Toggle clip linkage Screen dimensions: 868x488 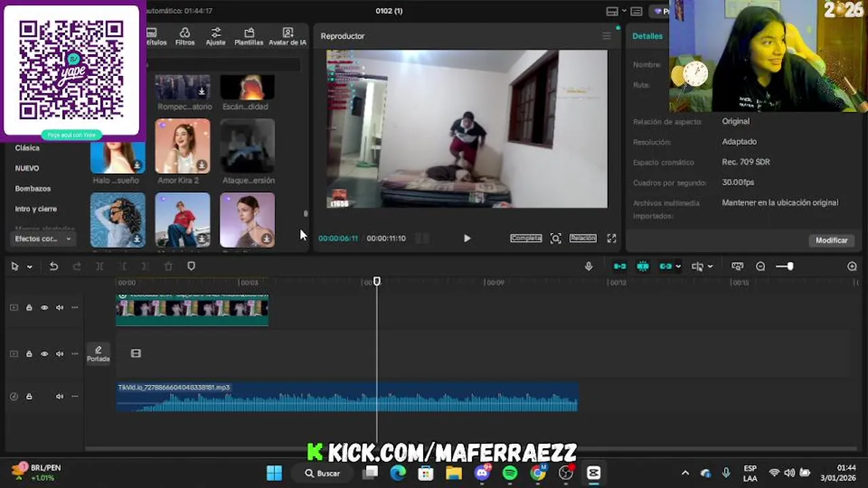(665, 266)
